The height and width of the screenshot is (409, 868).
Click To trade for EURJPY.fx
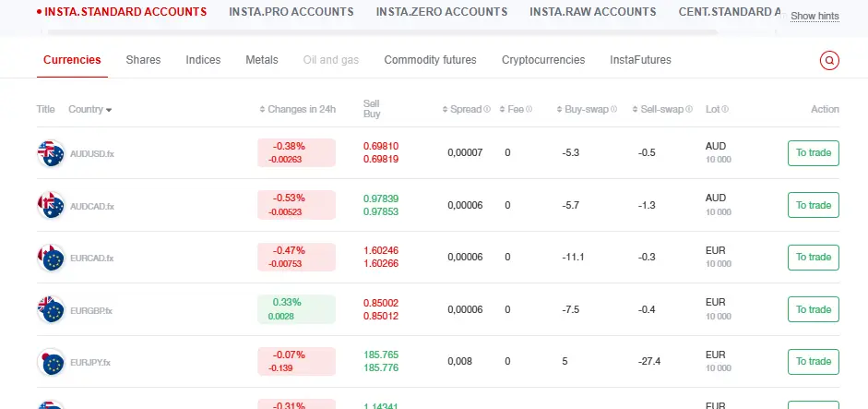[x=814, y=361]
